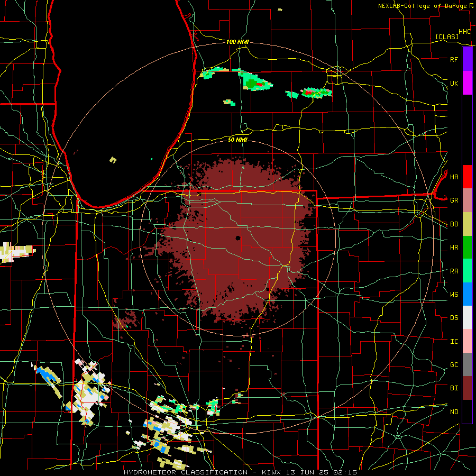Click the KIWX radar site identifier
The image size is (476, 476).
click(272, 472)
